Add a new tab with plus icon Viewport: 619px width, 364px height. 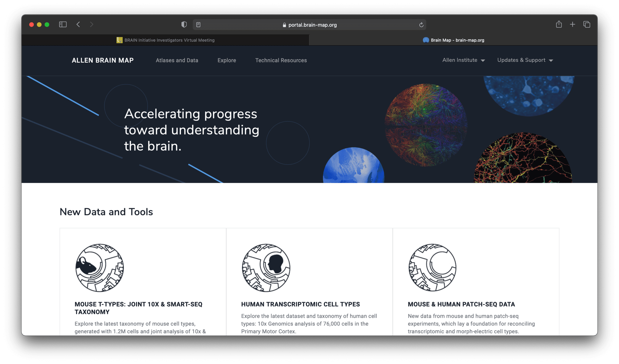click(573, 25)
